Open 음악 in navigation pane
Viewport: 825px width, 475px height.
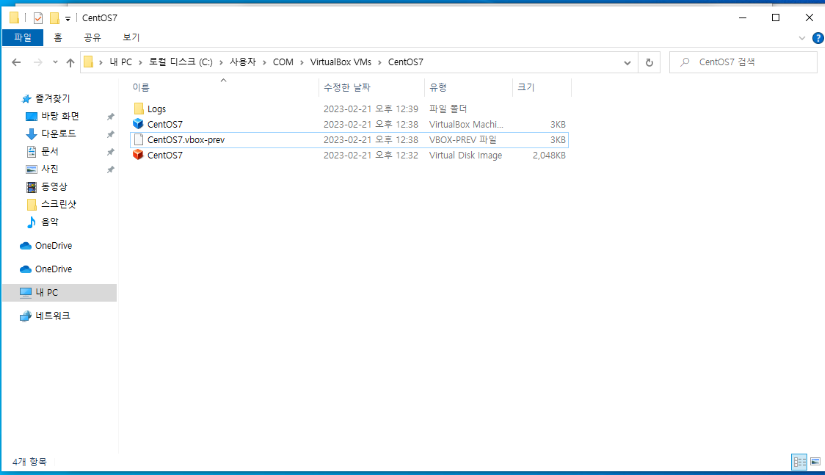click(x=49, y=222)
